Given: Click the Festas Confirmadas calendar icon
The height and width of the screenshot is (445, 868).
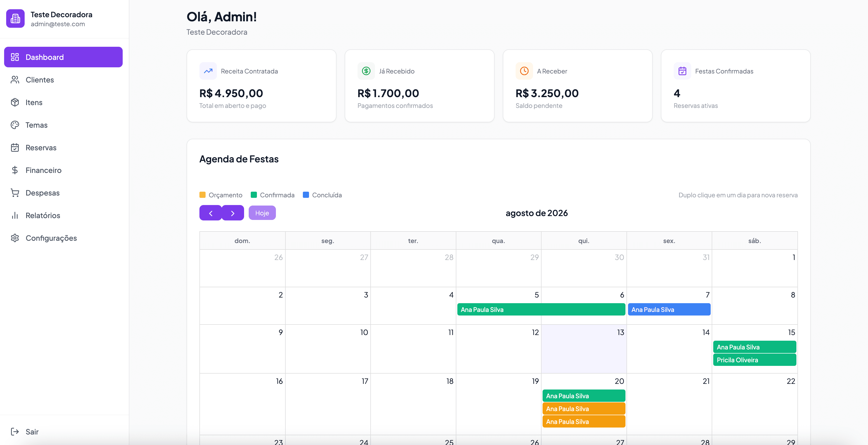Looking at the screenshot, I should pyautogui.click(x=682, y=71).
